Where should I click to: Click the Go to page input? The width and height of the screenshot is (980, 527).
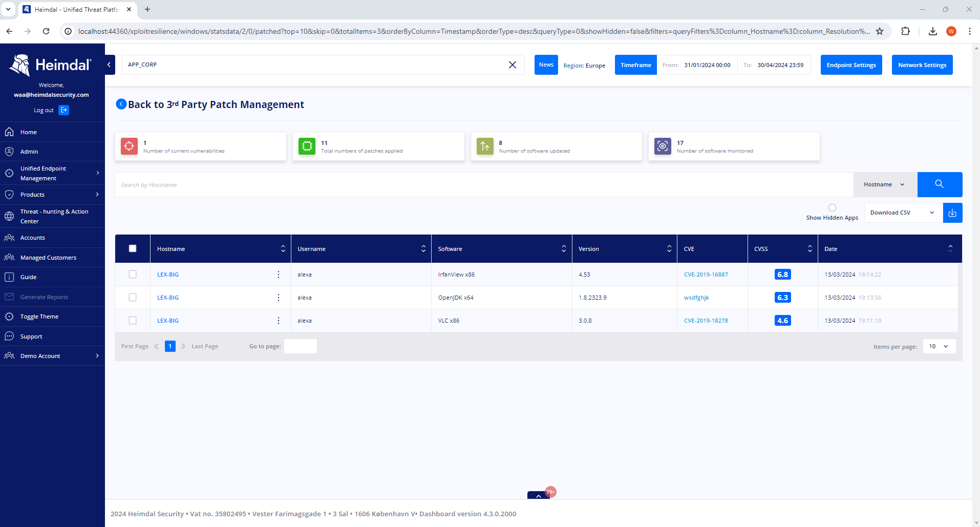click(x=301, y=346)
